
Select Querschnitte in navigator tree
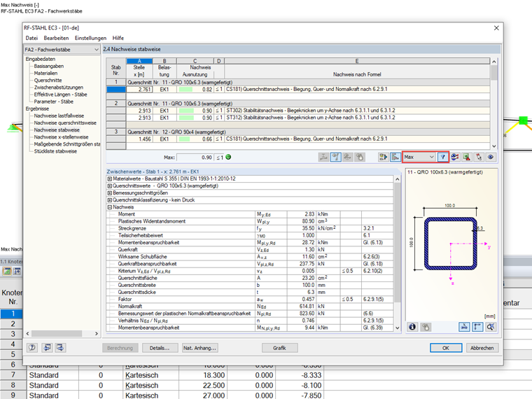click(48, 80)
